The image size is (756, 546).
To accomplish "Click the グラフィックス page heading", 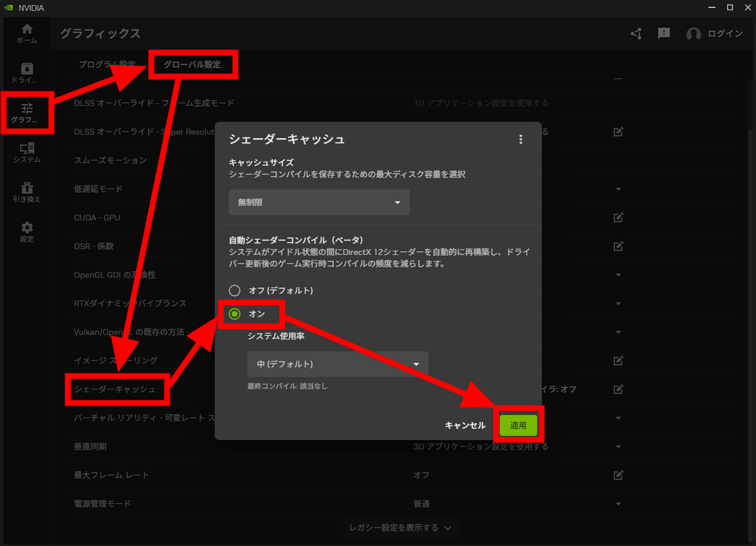I will [x=100, y=33].
